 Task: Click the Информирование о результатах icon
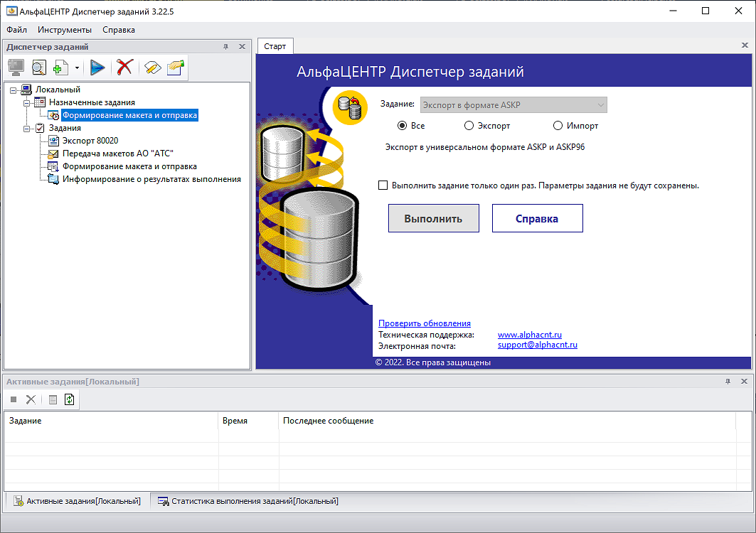(x=53, y=179)
